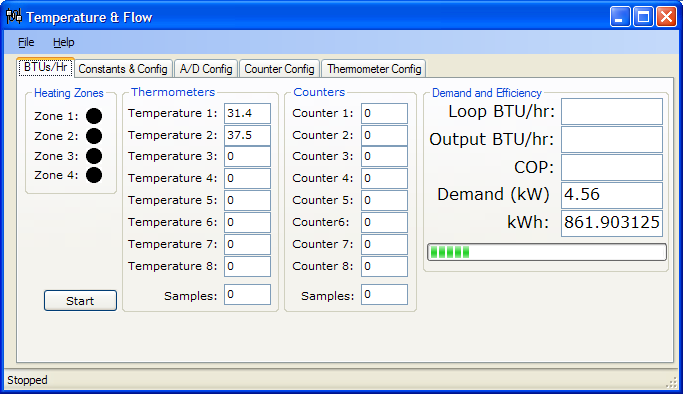Minimize the Temperature & Flow window
The width and height of the screenshot is (683, 394).
pos(620,17)
